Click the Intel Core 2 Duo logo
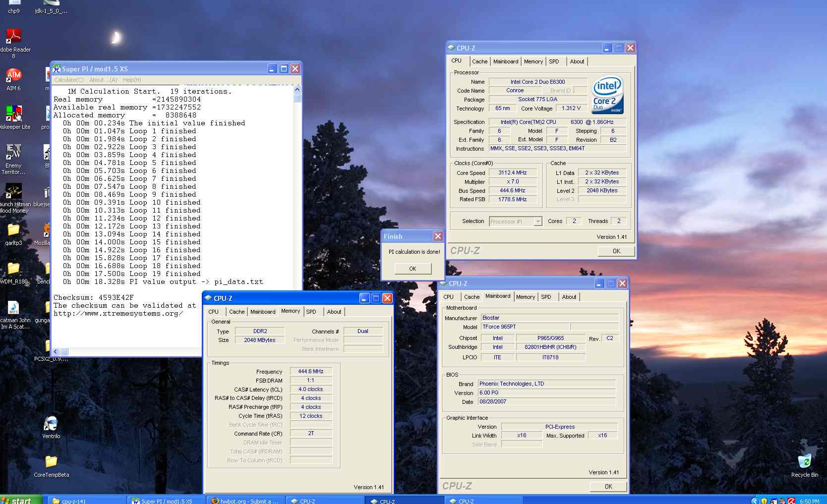The height and width of the screenshot is (504, 827). (607, 95)
